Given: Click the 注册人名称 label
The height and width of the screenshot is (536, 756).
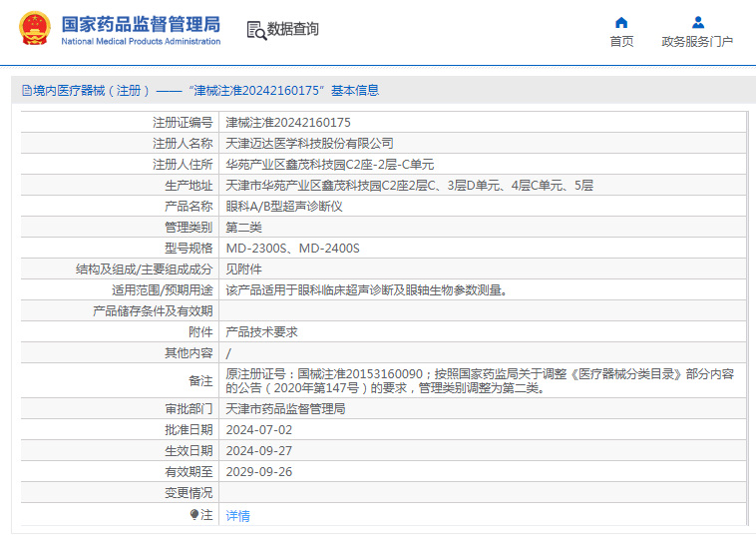Looking at the screenshot, I should point(183,144).
